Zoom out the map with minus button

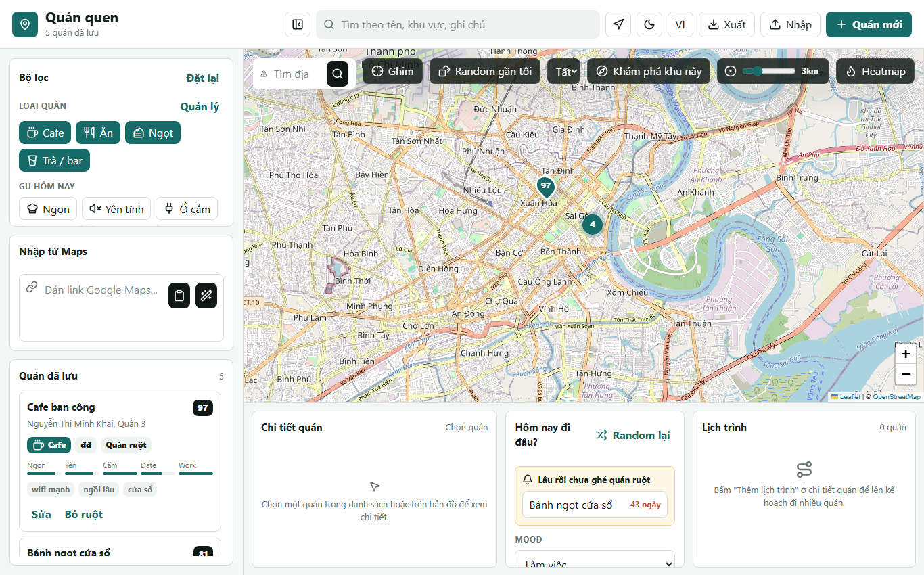pyautogui.click(x=906, y=374)
